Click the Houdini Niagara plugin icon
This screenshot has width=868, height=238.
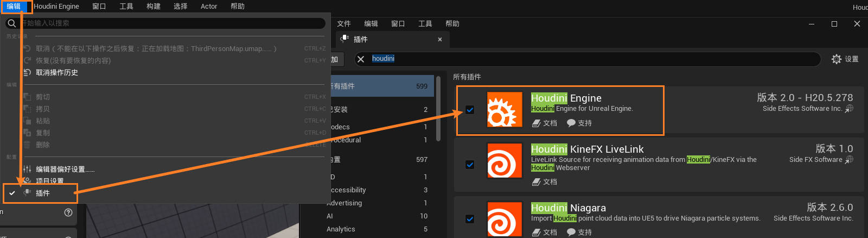(505, 219)
